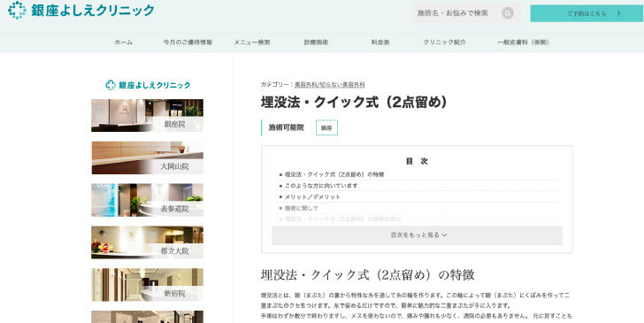The width and height of the screenshot is (644, 323).
Task: Click the arrow on the ご予約はこちら button
Action: [618, 13]
